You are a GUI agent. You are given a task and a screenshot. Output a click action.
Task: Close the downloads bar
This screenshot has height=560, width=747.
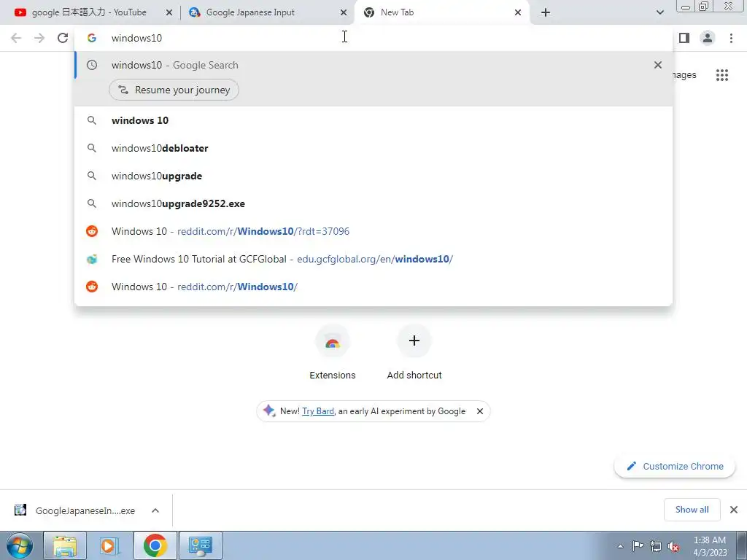click(734, 510)
